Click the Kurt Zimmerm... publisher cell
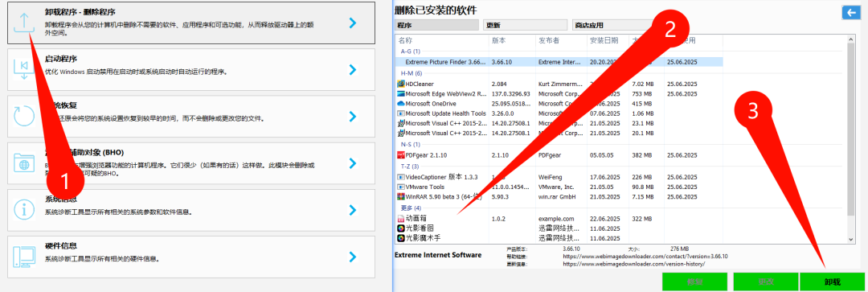 click(x=561, y=84)
